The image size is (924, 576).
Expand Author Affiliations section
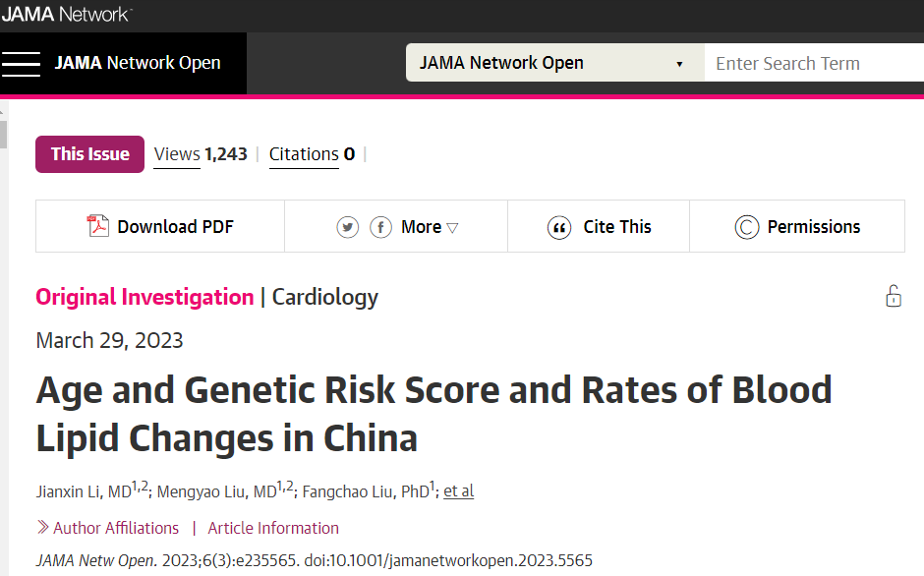(x=108, y=528)
